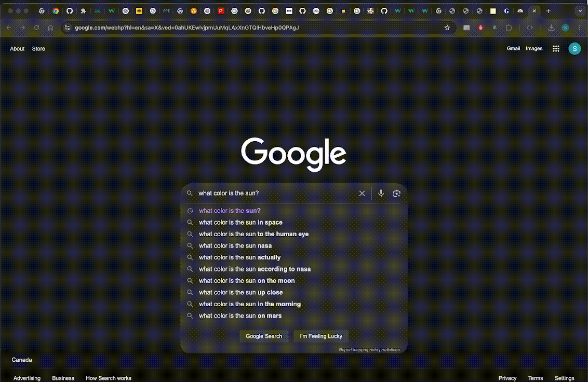Viewport: 588px width, 382px height.
Task: Start voice search with the microphone
Action: pos(381,193)
